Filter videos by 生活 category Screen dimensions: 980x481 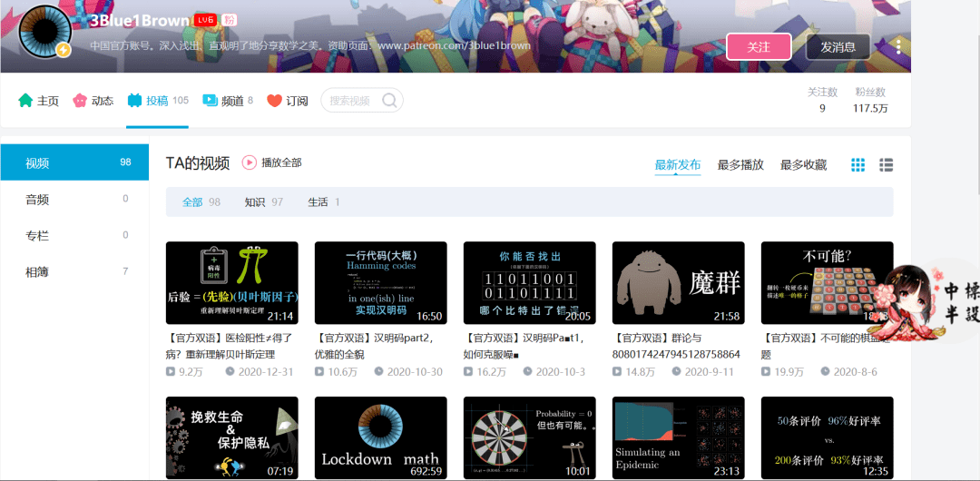(318, 202)
